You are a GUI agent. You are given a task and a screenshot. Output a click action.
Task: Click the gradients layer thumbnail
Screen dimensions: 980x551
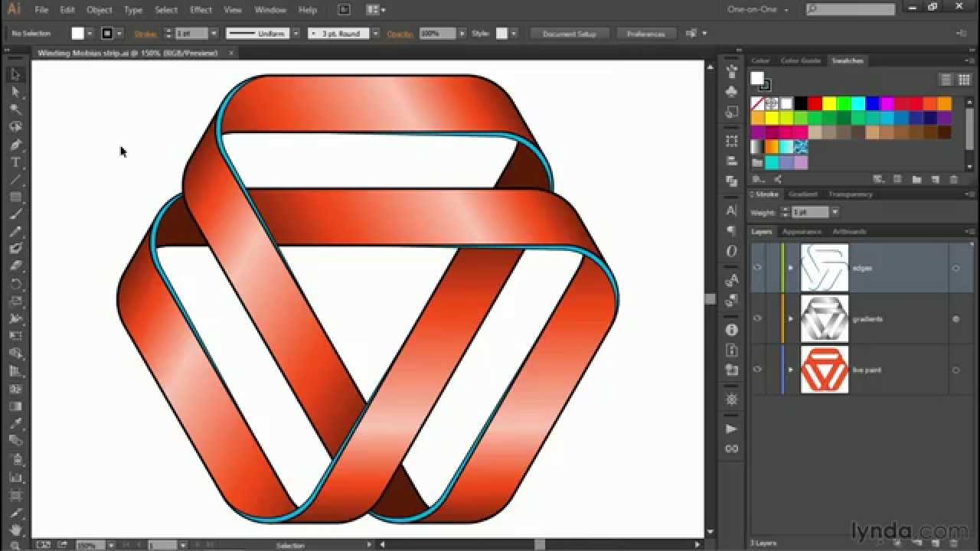[x=825, y=318]
